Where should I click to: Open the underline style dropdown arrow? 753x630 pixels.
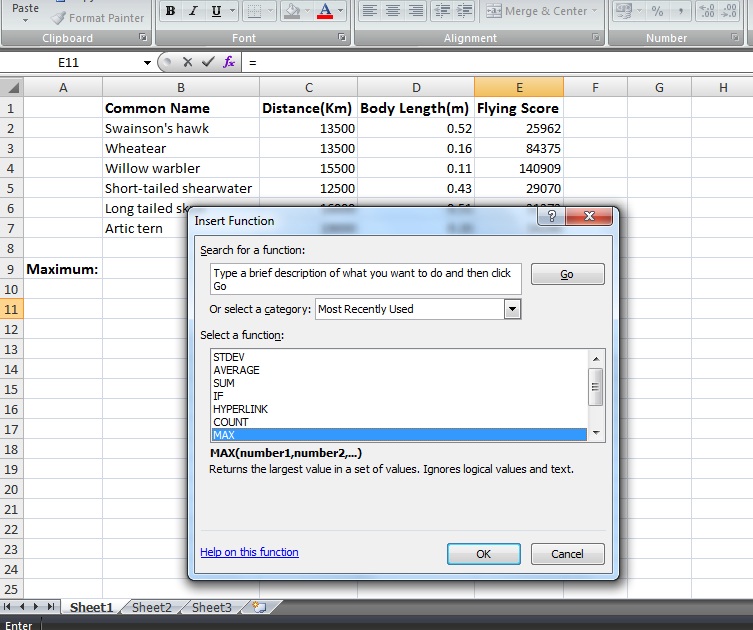point(232,11)
